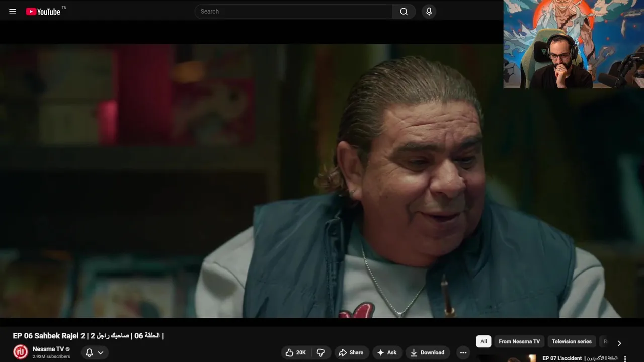Select the From Nessma TV chip
Viewport: 644px width, 362px height.
click(519, 341)
